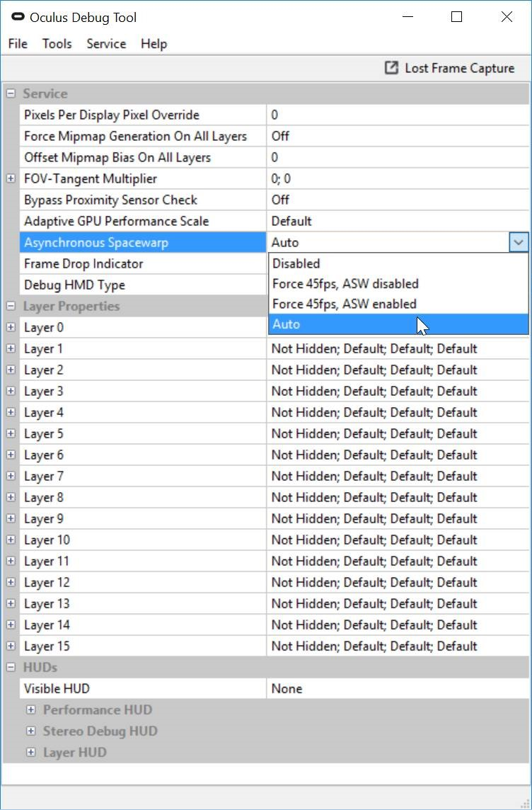Select the Debug HMD Type row
532x810 pixels.
tap(143, 285)
